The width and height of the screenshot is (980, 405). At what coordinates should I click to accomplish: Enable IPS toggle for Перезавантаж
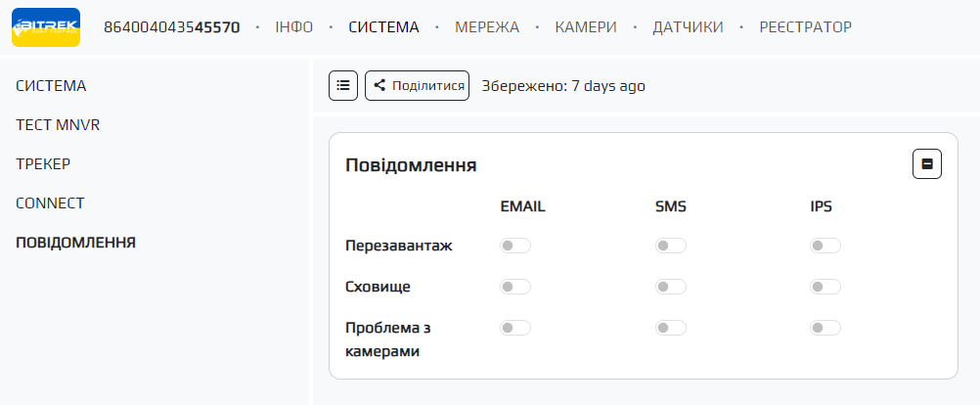click(824, 246)
